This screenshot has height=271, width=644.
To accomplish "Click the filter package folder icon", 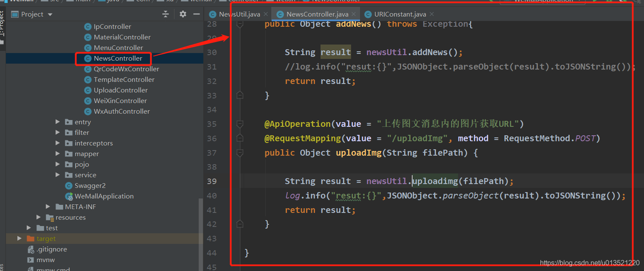I will 68,133.
